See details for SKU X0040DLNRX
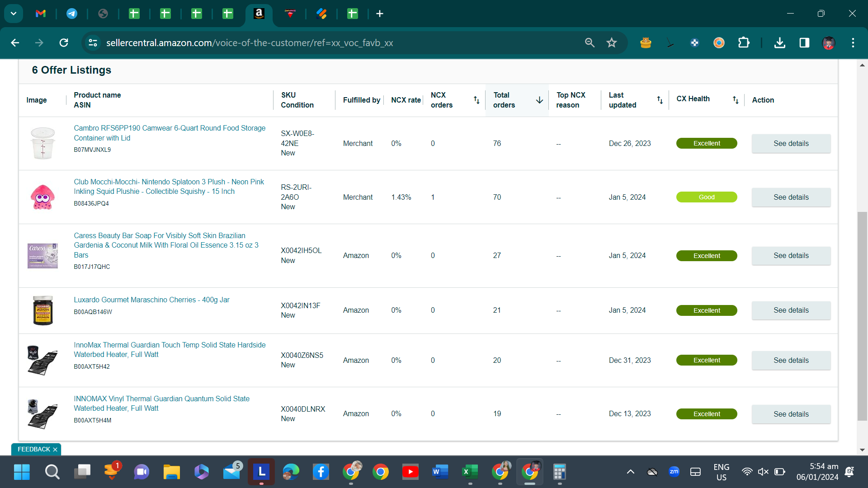The width and height of the screenshot is (868, 488). click(x=791, y=414)
